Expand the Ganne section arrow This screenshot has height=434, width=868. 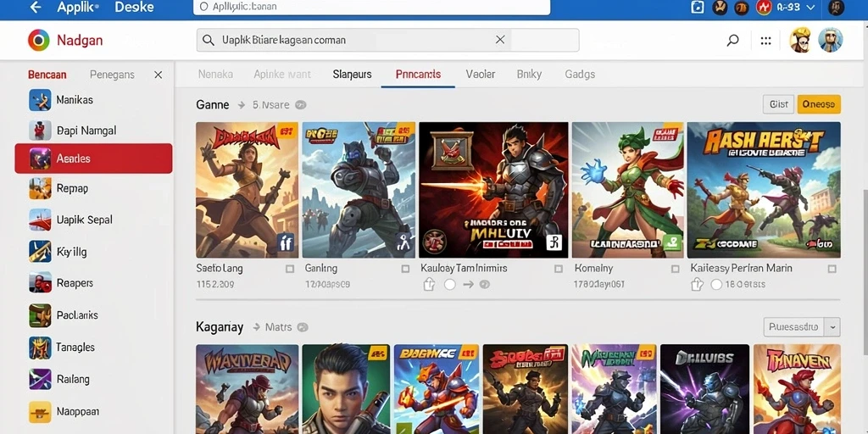pyautogui.click(x=242, y=104)
